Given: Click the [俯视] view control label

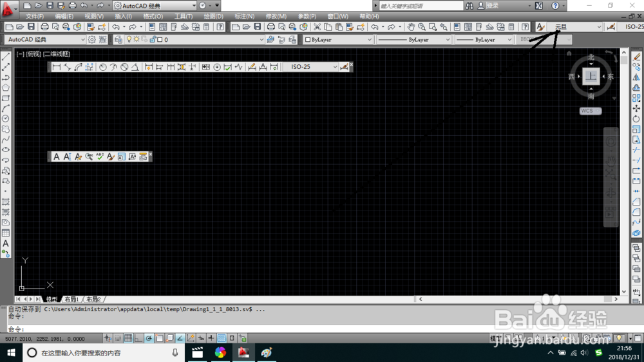Looking at the screenshot, I should (x=33, y=54).
